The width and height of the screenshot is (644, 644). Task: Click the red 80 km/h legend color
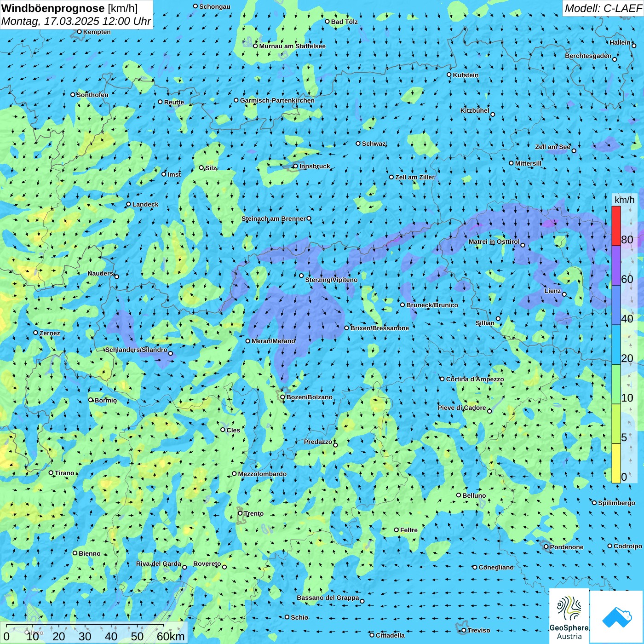tap(616, 226)
